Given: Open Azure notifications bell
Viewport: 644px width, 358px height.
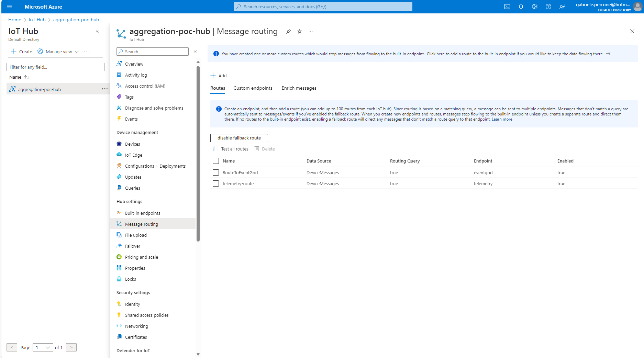Looking at the screenshot, I should (521, 7).
